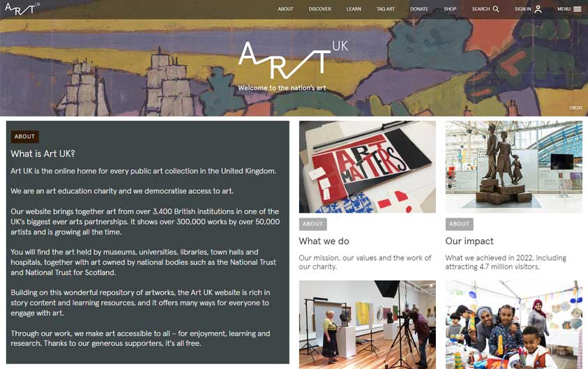Click the About tag above What we do

[x=312, y=224]
